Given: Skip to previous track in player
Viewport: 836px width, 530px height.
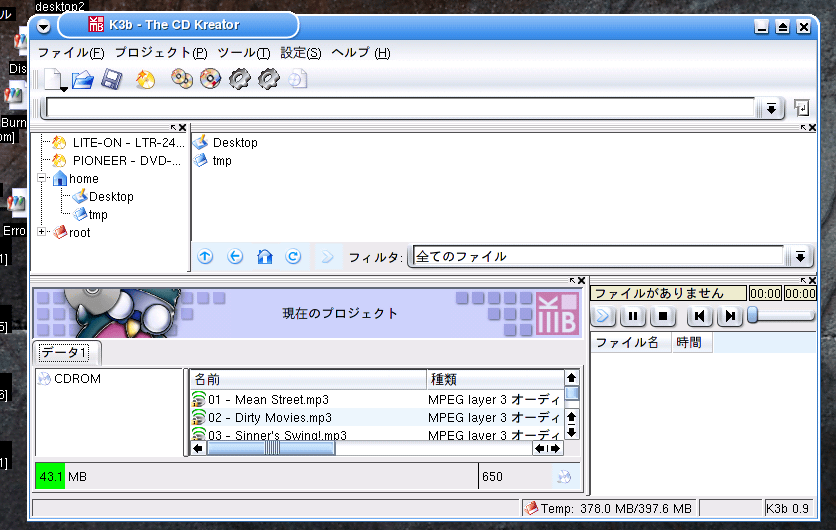Looking at the screenshot, I should point(700,316).
